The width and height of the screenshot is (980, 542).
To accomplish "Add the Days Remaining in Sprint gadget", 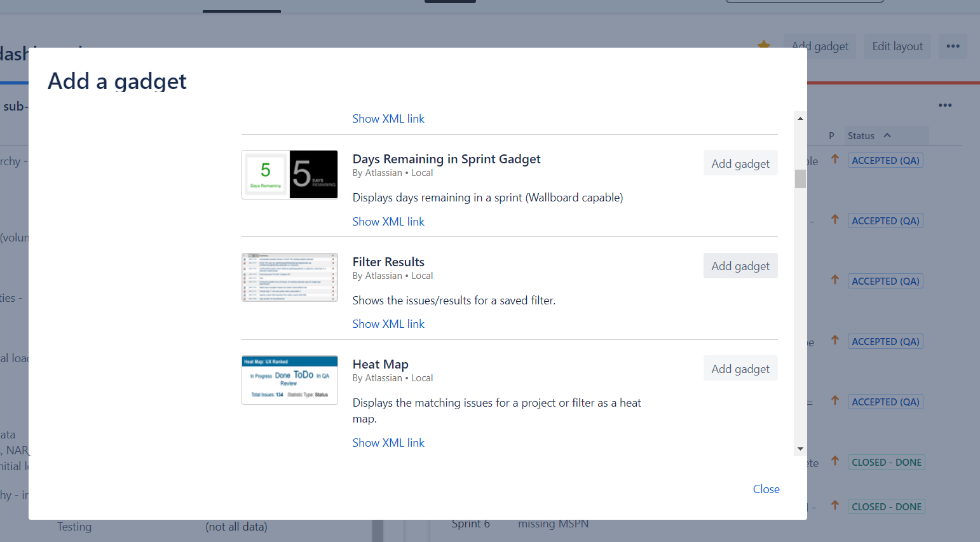I will click(740, 163).
